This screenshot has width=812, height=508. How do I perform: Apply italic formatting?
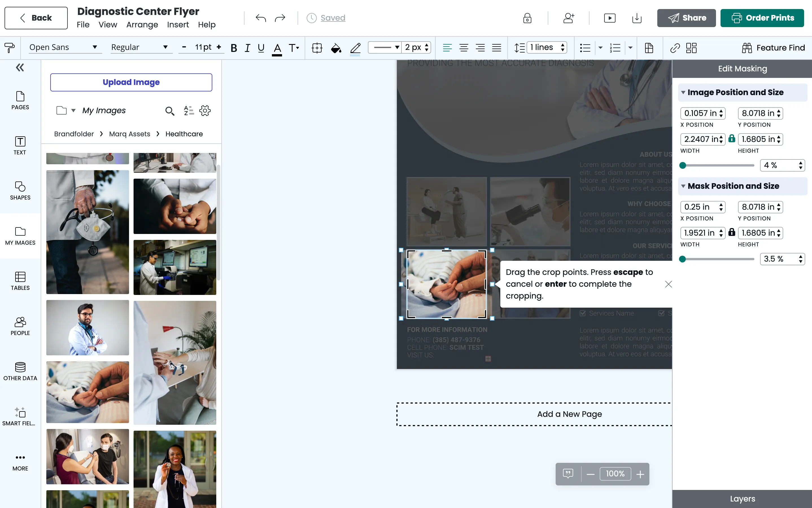click(247, 48)
